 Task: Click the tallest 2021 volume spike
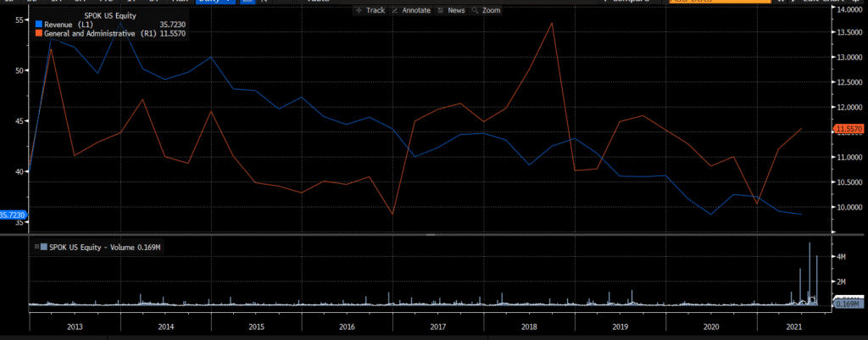[x=810, y=244]
